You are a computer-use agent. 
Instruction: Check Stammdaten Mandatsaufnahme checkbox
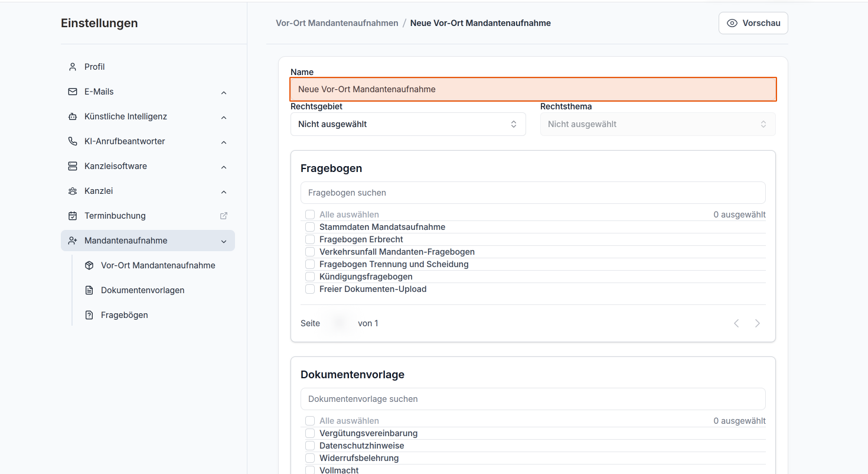coord(310,227)
